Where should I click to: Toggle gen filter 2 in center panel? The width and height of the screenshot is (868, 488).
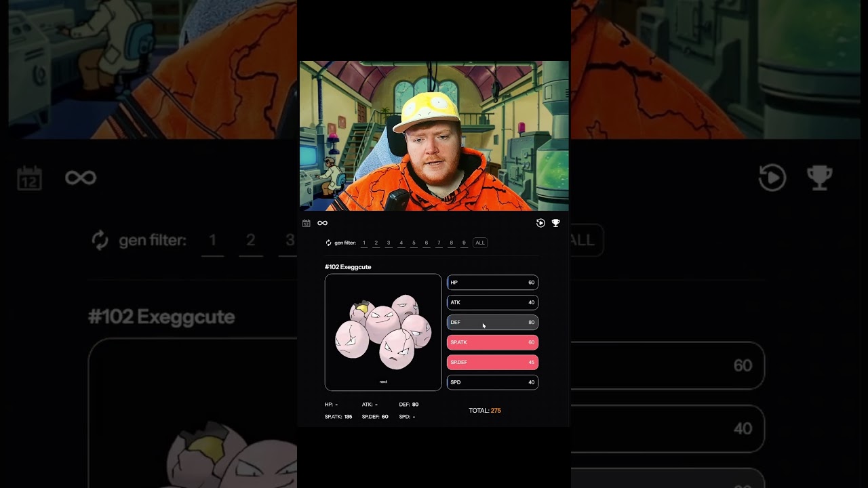[x=376, y=243]
